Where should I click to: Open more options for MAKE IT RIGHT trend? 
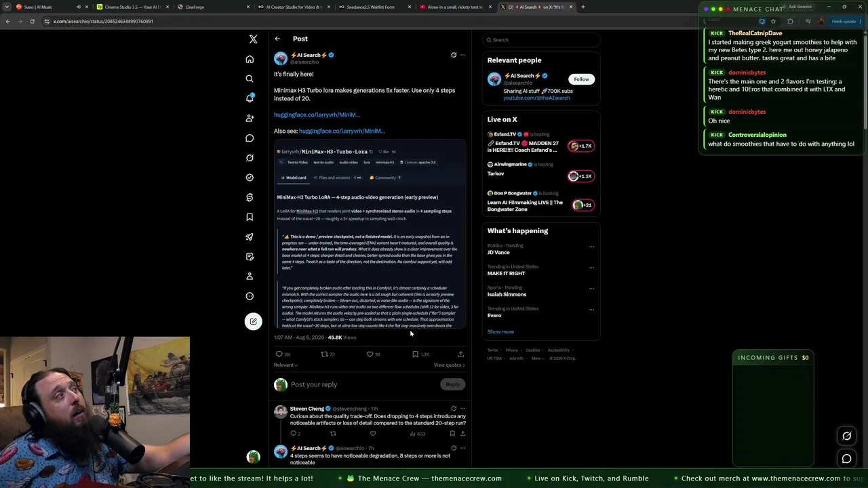coord(591,268)
